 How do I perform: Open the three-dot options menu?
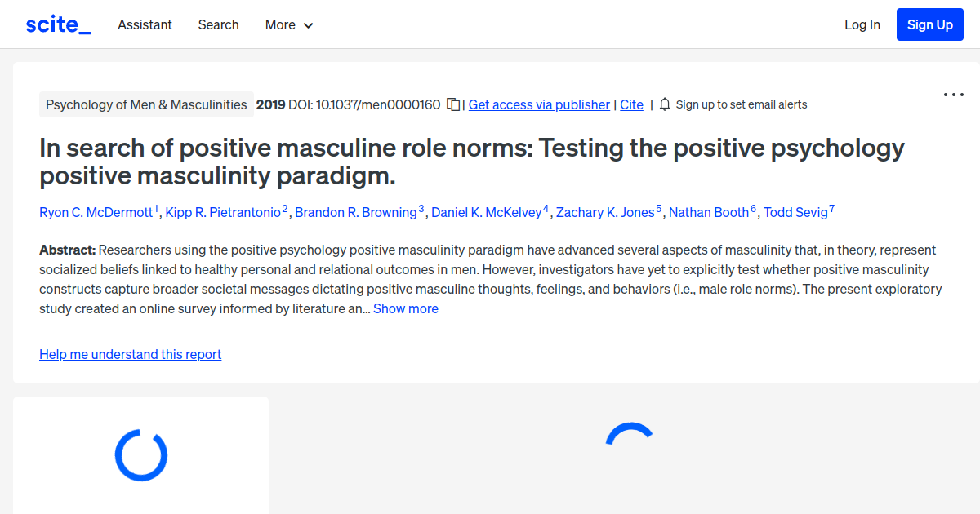[x=953, y=95]
